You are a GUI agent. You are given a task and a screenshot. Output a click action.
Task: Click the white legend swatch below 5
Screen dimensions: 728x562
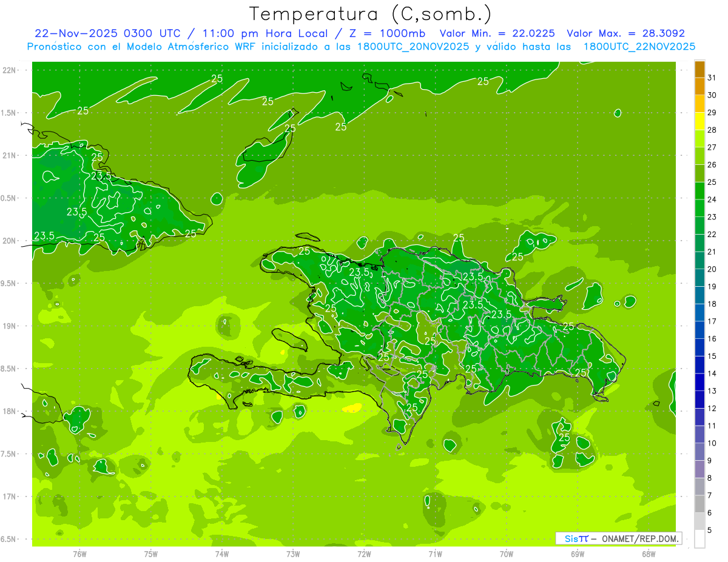[699, 539]
